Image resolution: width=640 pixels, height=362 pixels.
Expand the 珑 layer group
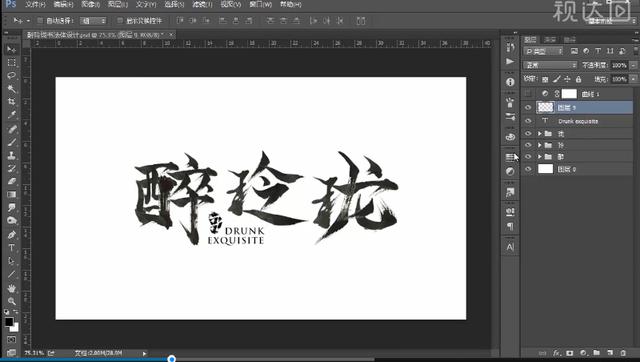click(540, 133)
